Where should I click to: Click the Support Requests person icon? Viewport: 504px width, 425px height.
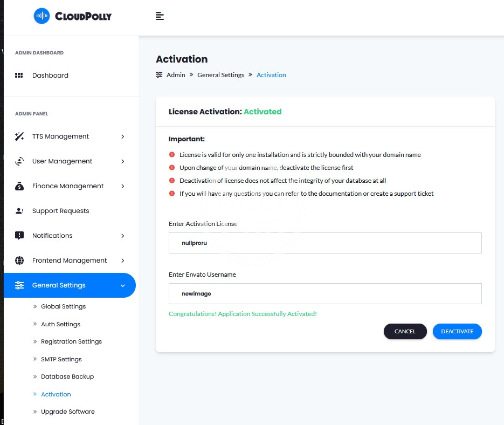click(19, 211)
